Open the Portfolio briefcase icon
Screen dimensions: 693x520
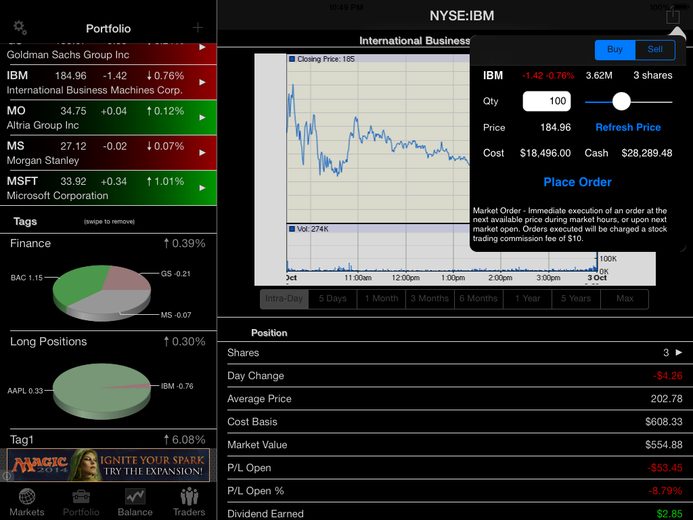81,497
